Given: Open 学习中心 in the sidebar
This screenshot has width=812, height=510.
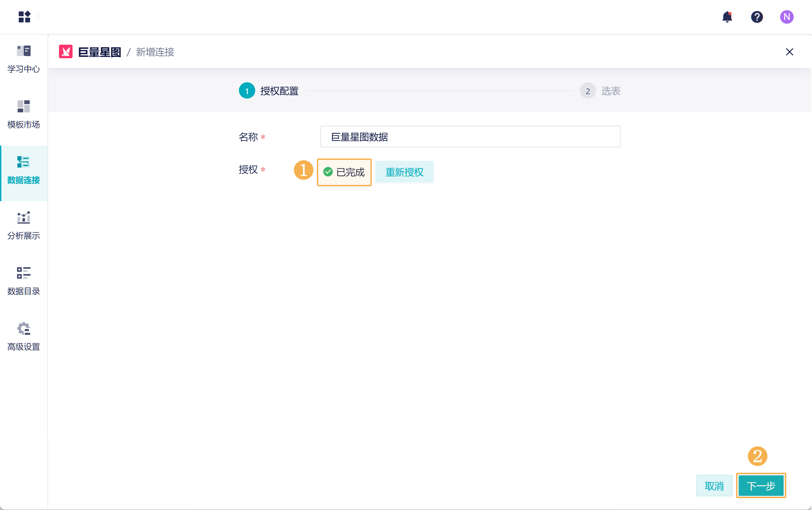Looking at the screenshot, I should [x=24, y=59].
